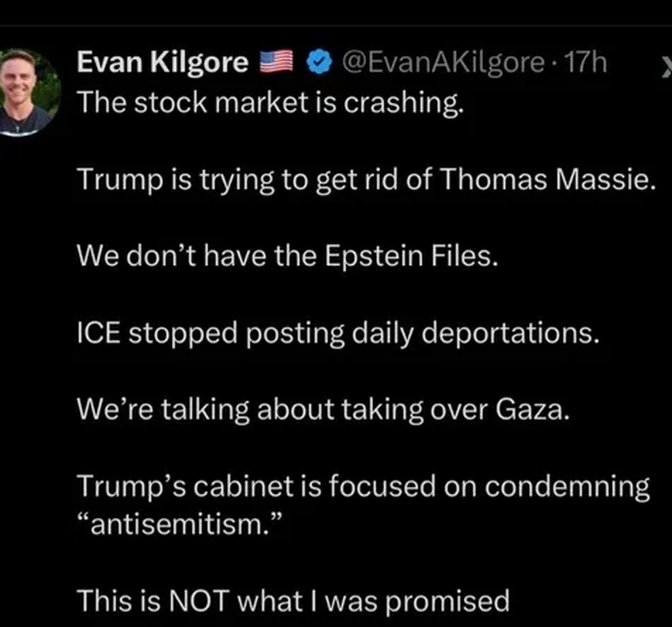This screenshot has width=672, height=627.
Task: Click the line 'The stock market is crashing.'
Action: tap(270, 102)
